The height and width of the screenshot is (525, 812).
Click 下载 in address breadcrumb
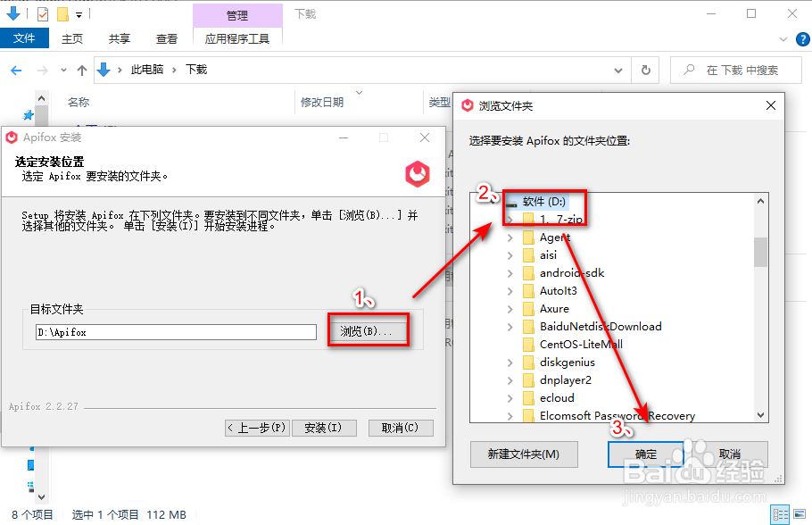pyautogui.click(x=196, y=70)
